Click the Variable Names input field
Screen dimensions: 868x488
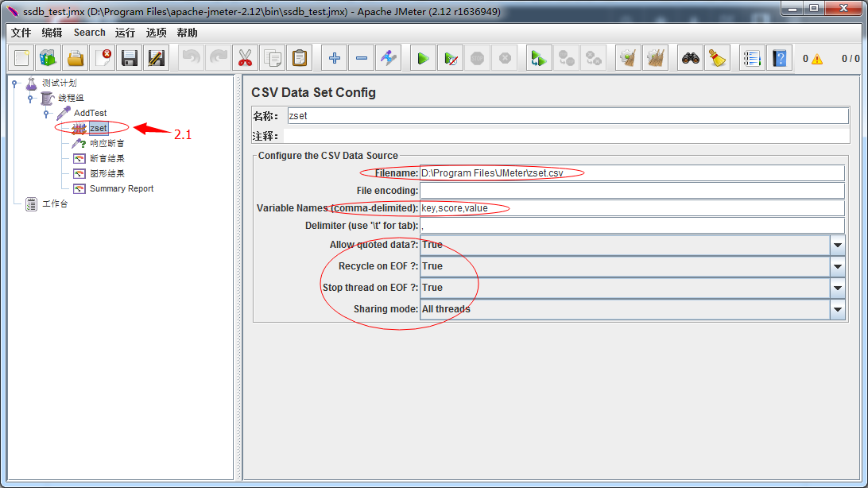click(632, 208)
